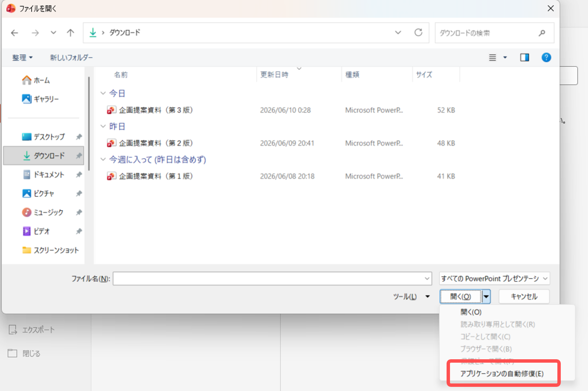Open the file type filter dropdown

494,278
